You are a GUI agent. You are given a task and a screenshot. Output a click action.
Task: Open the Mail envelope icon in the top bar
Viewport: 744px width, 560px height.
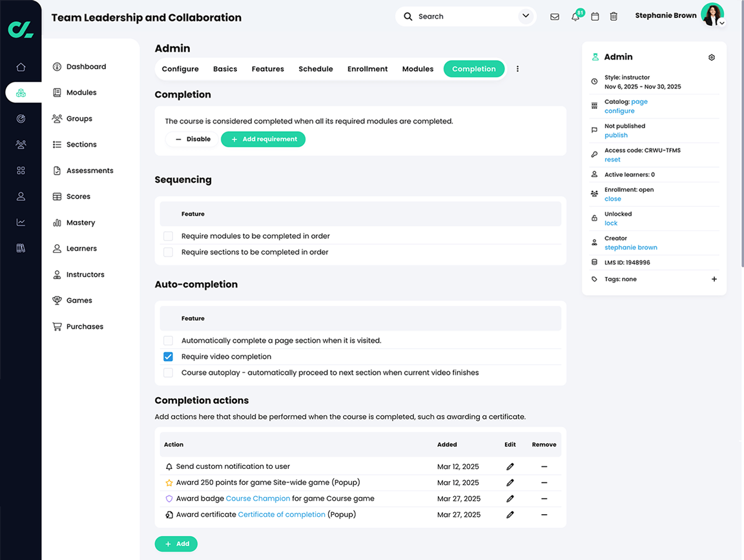554,16
